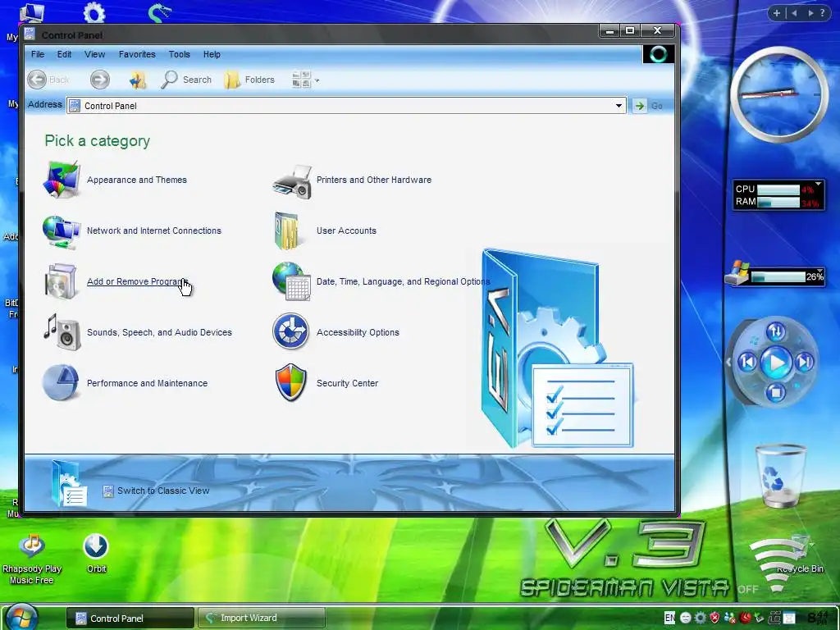Screen dimensions: 840x630
Task: Open the File menu
Action: [38, 54]
